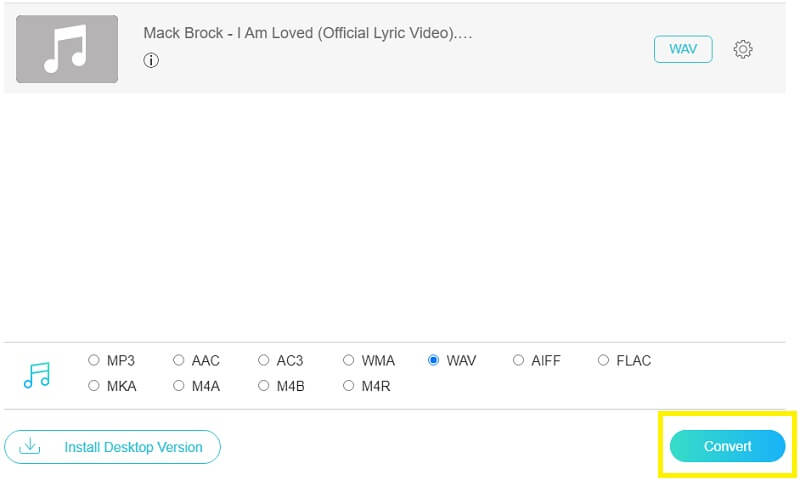Choose M4B audio format

pyautogui.click(x=264, y=385)
